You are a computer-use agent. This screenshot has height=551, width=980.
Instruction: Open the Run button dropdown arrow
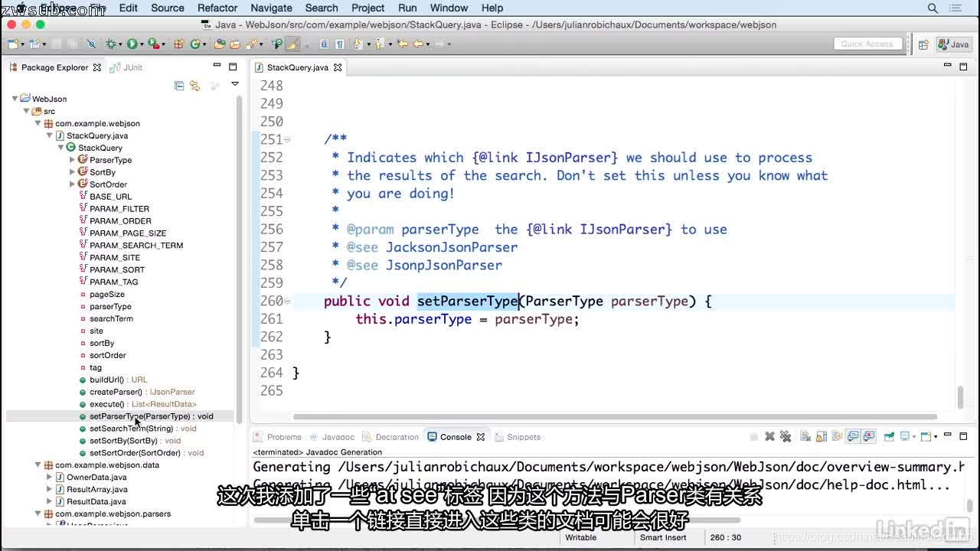click(x=142, y=44)
